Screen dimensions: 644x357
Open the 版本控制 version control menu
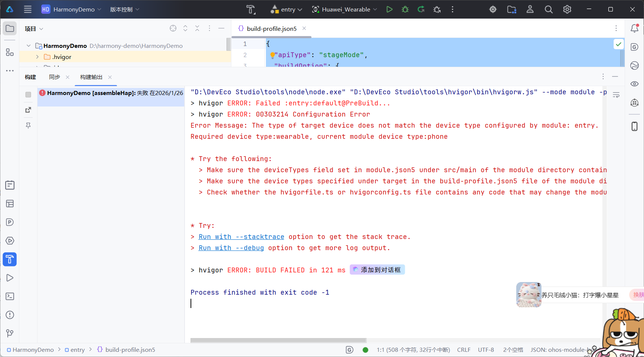click(124, 9)
